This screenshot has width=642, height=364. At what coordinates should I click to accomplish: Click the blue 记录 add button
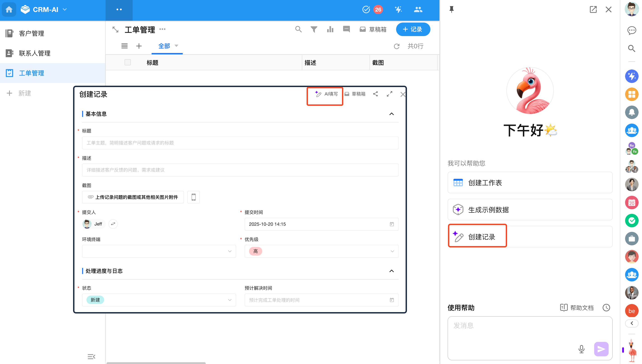413,30
